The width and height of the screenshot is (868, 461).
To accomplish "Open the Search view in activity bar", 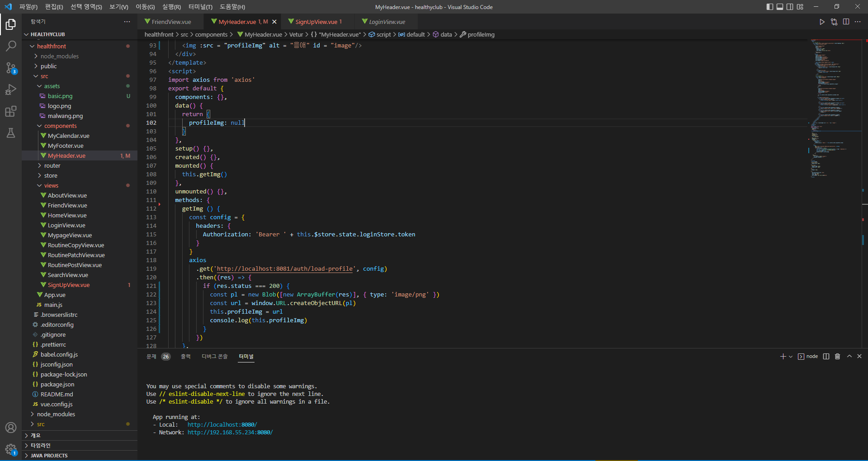I will point(11,46).
